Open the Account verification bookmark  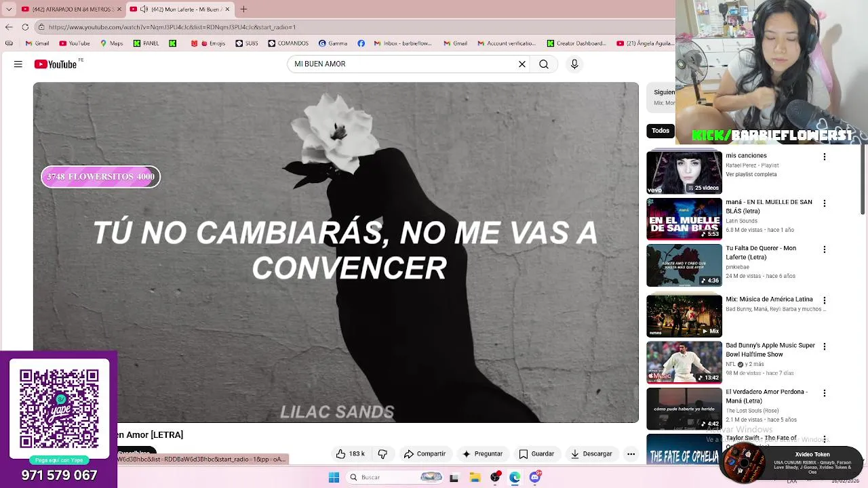tap(507, 43)
